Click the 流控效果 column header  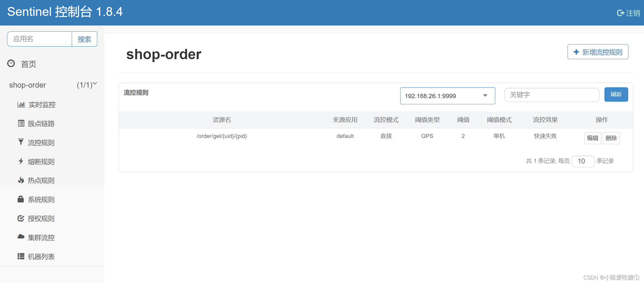[545, 120]
